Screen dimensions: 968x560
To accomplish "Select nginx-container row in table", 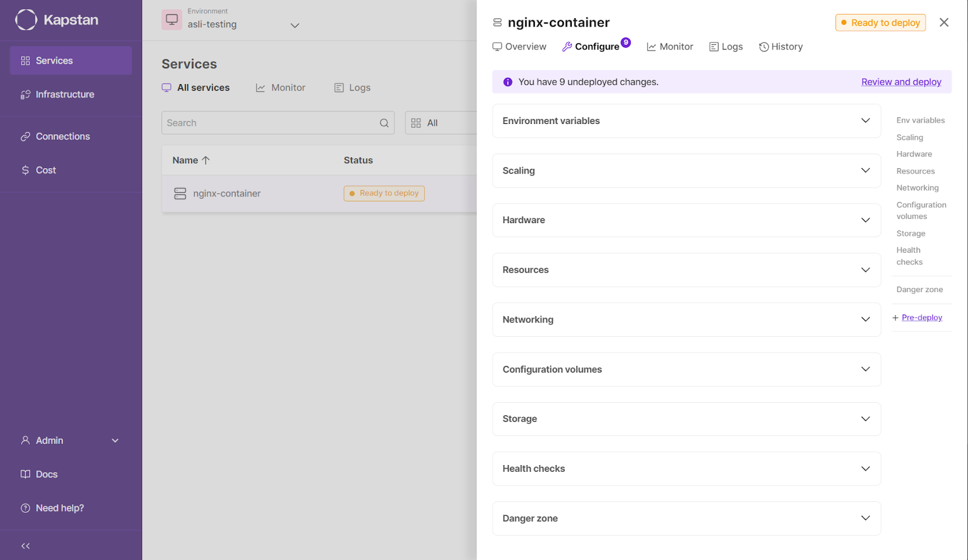I will (319, 194).
